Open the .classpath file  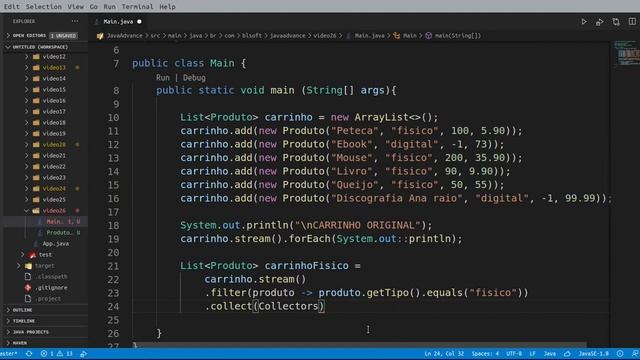click(51, 277)
